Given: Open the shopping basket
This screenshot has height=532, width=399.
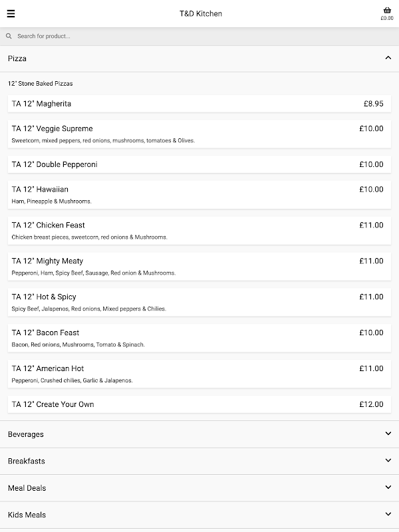Looking at the screenshot, I should tap(387, 13).
